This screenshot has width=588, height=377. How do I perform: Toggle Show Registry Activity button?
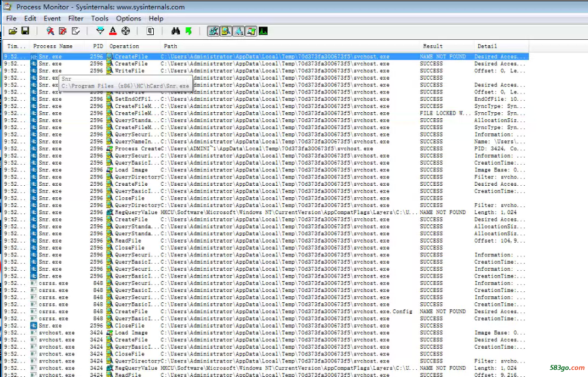click(213, 31)
